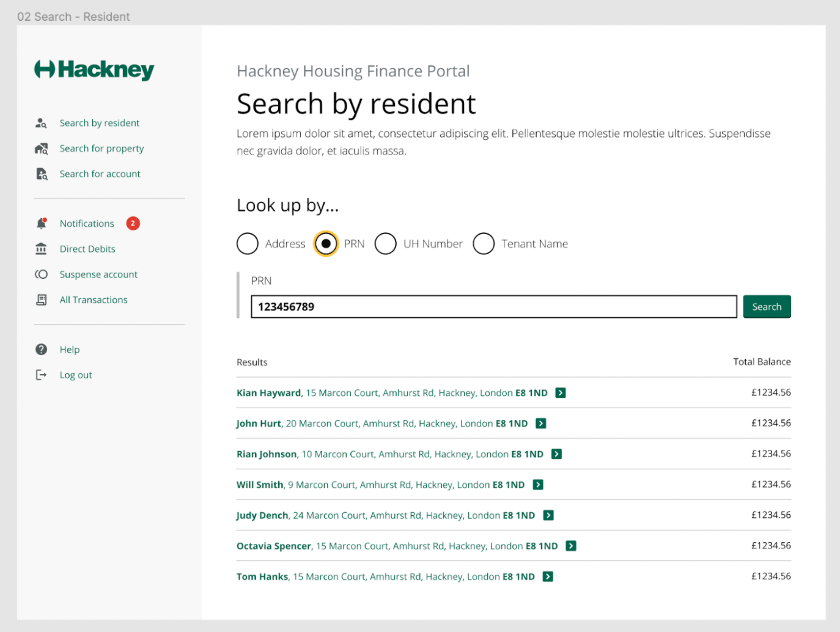Click the Search by resident heading
This screenshot has width=840, height=632.
pos(356,104)
